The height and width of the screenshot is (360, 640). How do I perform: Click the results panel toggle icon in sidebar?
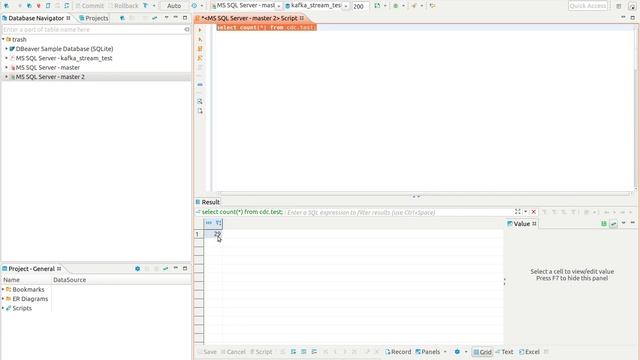[x=200, y=84]
